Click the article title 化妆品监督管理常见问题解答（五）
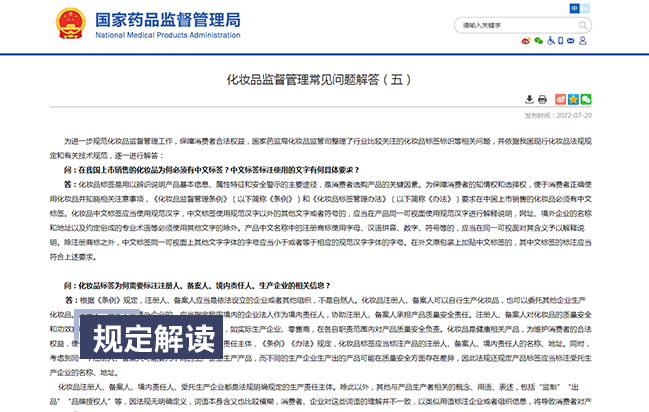Viewport: 649px width, 412px height. point(319,79)
